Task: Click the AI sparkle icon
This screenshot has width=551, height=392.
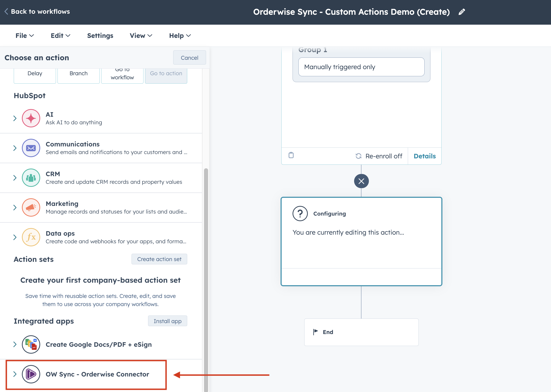Action: click(x=31, y=118)
